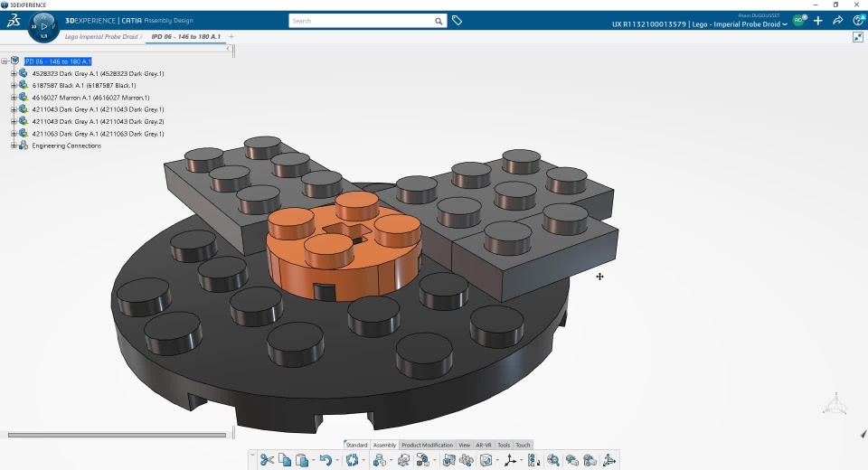Open dropdown arrow next to Update
This screenshot has width=868, height=470.
363,461
